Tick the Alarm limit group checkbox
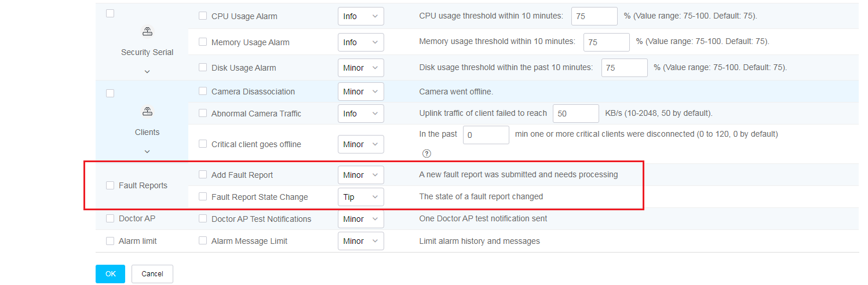This screenshot has width=868, height=285. pyautogui.click(x=110, y=241)
